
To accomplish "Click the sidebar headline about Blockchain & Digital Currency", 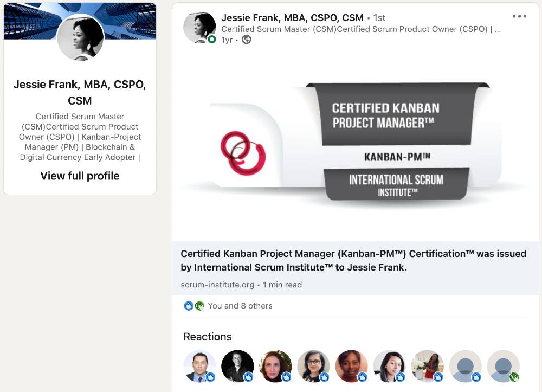I will (x=80, y=137).
